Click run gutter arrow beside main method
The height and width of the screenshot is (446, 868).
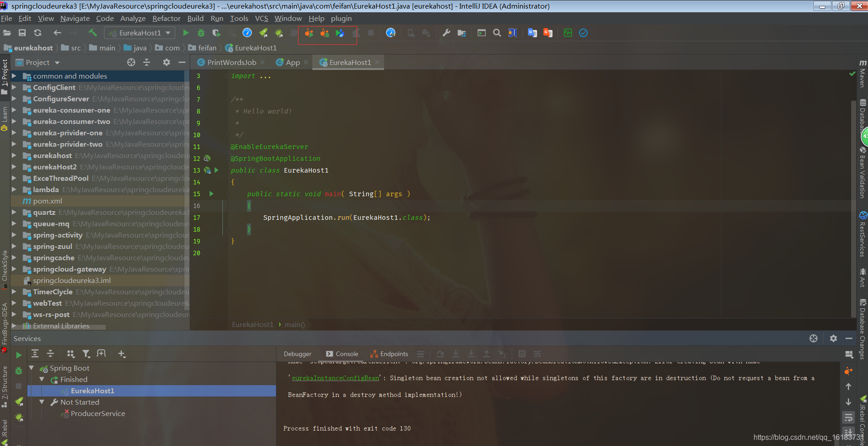point(212,193)
